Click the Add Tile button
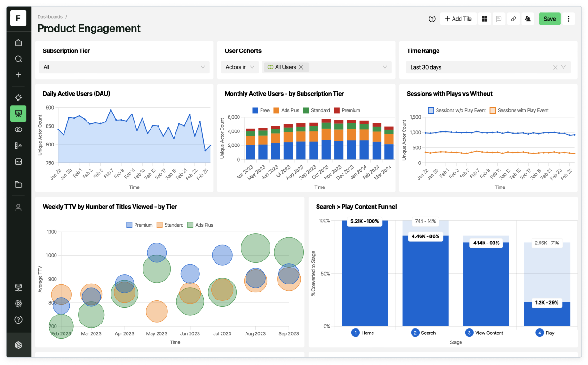Viewport: 588px width, 365px height. coord(458,19)
